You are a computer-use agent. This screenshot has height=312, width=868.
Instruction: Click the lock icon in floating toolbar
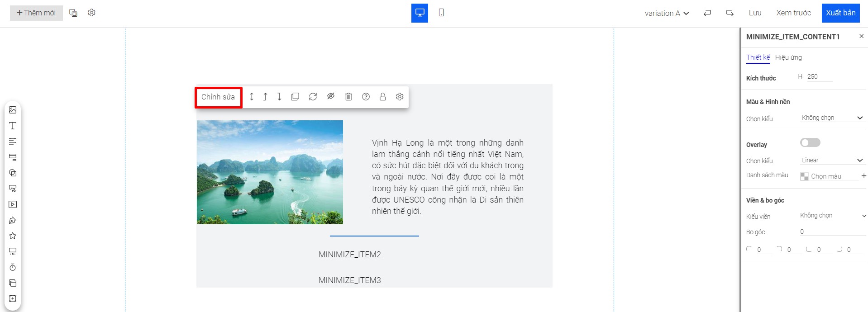(x=383, y=97)
